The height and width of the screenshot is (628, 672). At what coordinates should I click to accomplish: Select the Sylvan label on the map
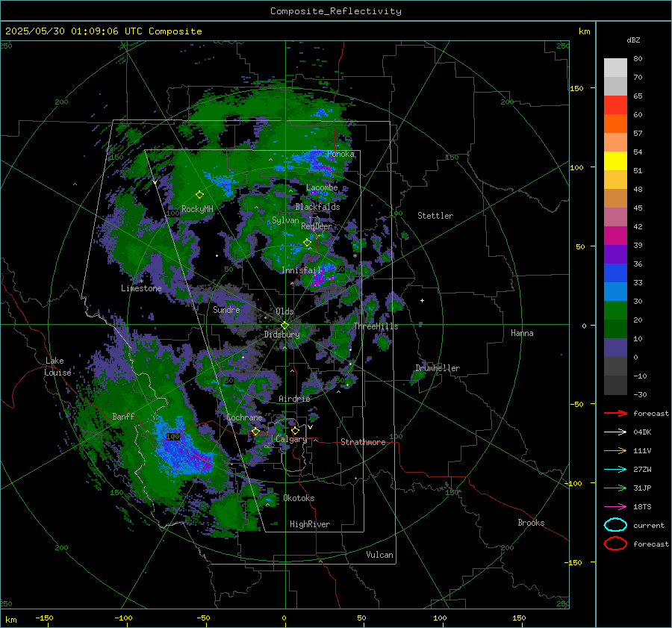point(285,220)
